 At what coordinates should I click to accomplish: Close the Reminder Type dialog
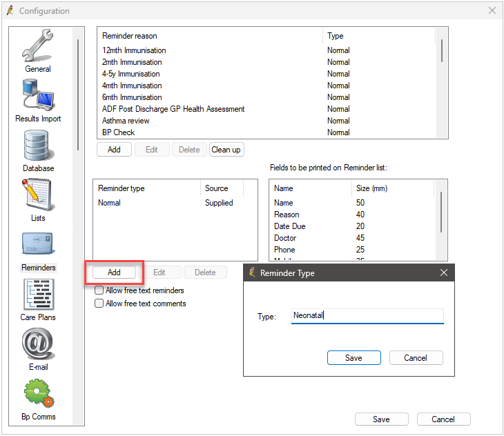pos(444,272)
